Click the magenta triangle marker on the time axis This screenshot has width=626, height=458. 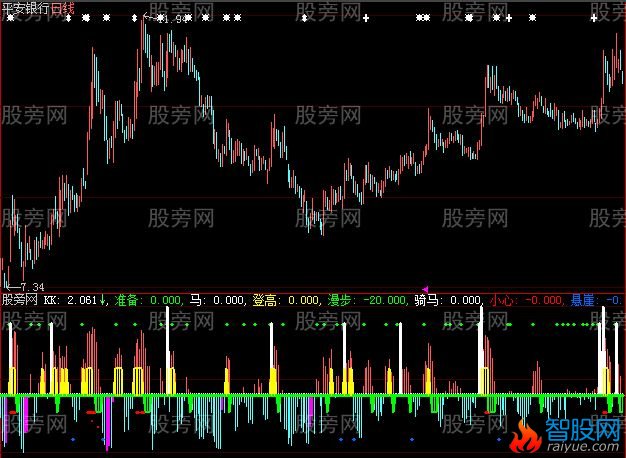coord(425,289)
